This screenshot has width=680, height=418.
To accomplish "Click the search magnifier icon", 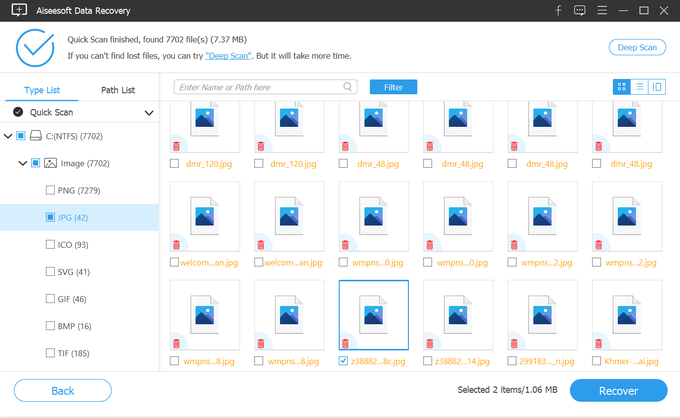I will point(347,87).
